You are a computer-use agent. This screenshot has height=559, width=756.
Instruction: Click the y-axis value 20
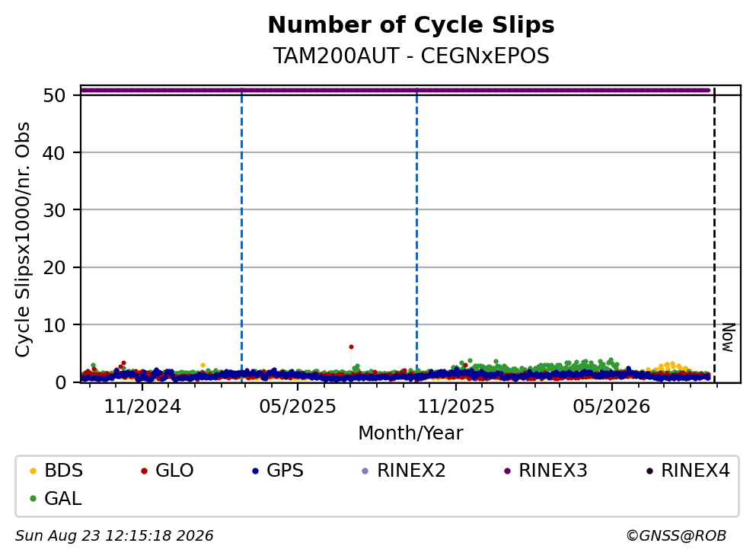(54, 267)
